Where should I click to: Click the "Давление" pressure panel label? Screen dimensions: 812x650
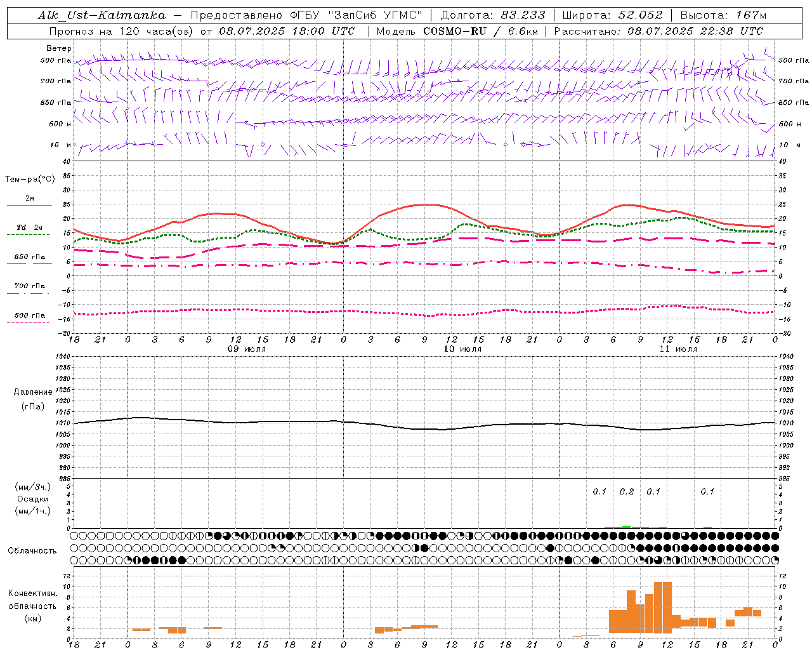tap(33, 392)
